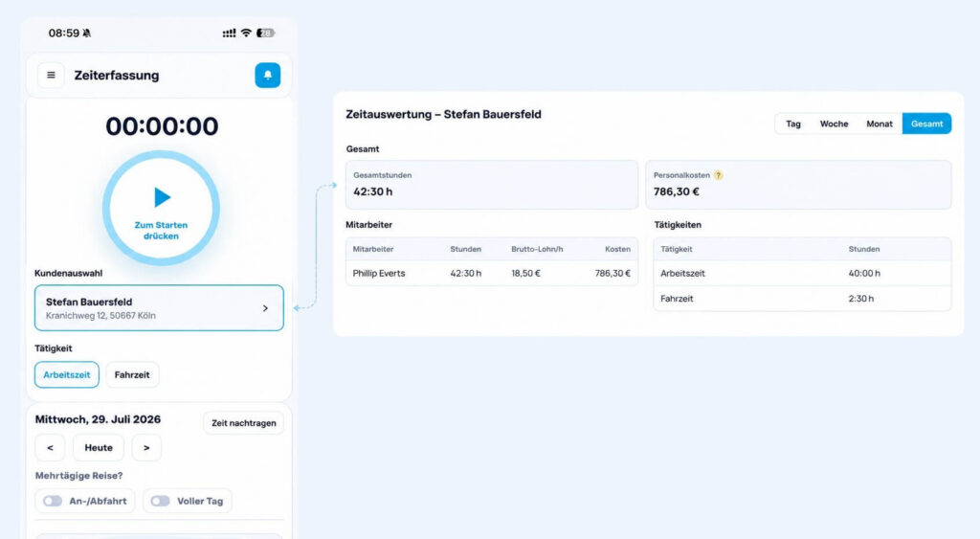This screenshot has height=539, width=980.
Task: Click the Brutto-Lohn/h column header
Action: click(537, 249)
